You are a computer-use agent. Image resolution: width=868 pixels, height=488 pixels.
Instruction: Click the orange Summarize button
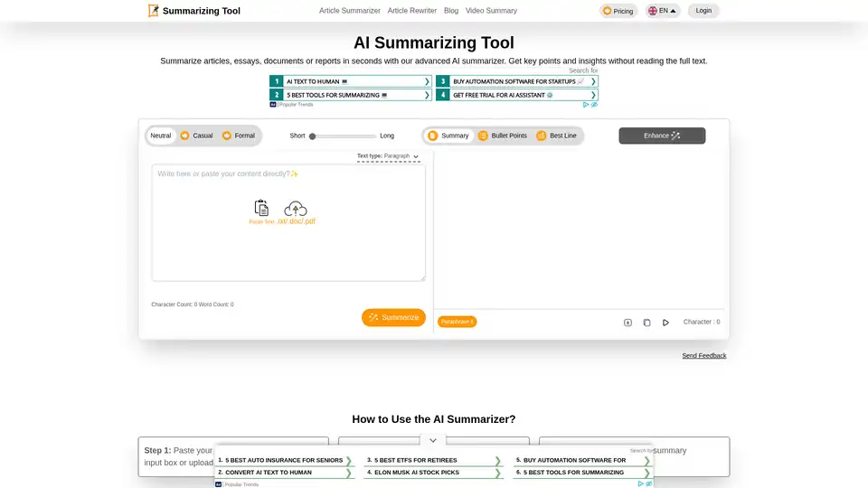(x=393, y=317)
